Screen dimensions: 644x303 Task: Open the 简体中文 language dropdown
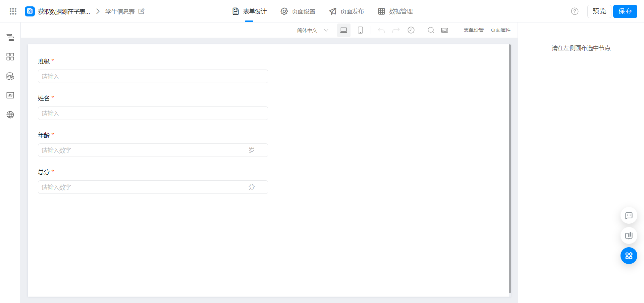[x=313, y=30]
